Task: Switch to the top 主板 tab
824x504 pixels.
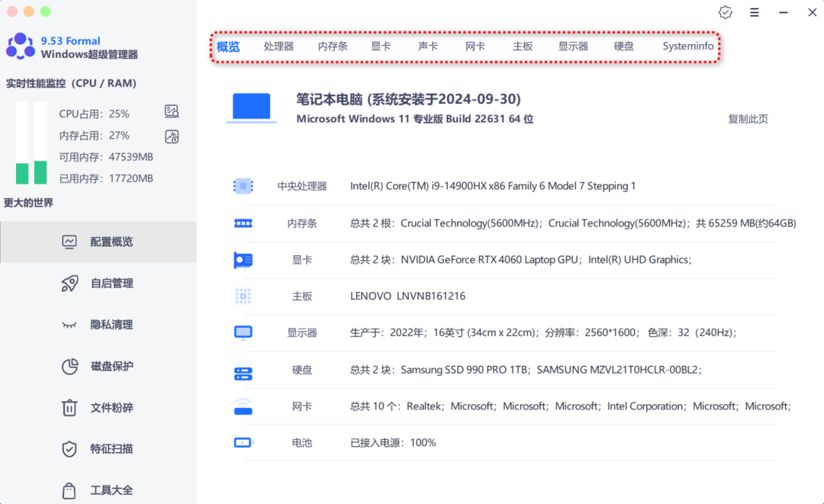Action: 523,47
